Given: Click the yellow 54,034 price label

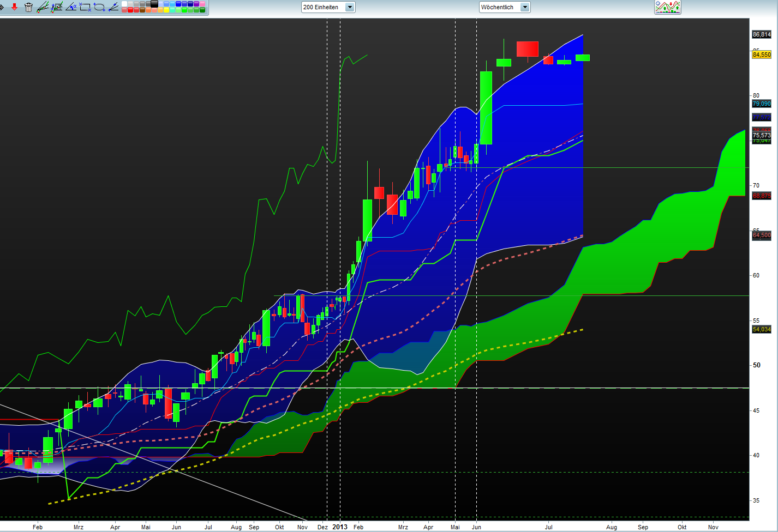Looking at the screenshot, I should (x=762, y=329).
